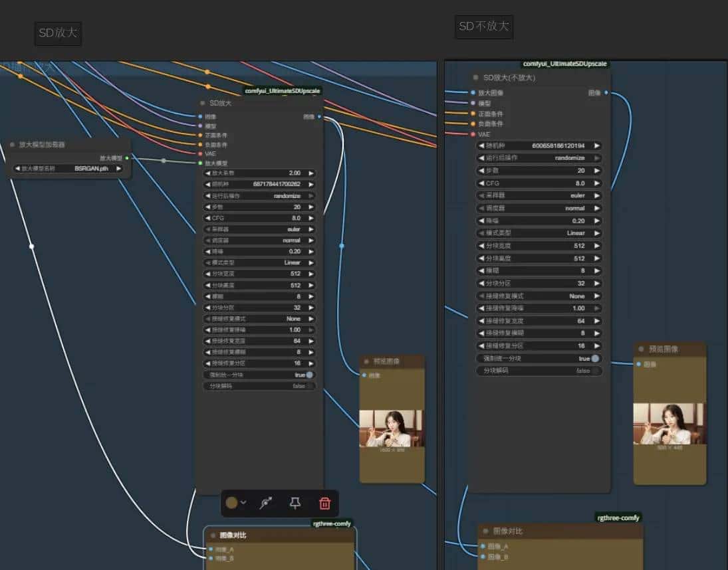Click the bypass node icon in toolbar
Viewport: 728px width, 570px height.
click(x=266, y=503)
